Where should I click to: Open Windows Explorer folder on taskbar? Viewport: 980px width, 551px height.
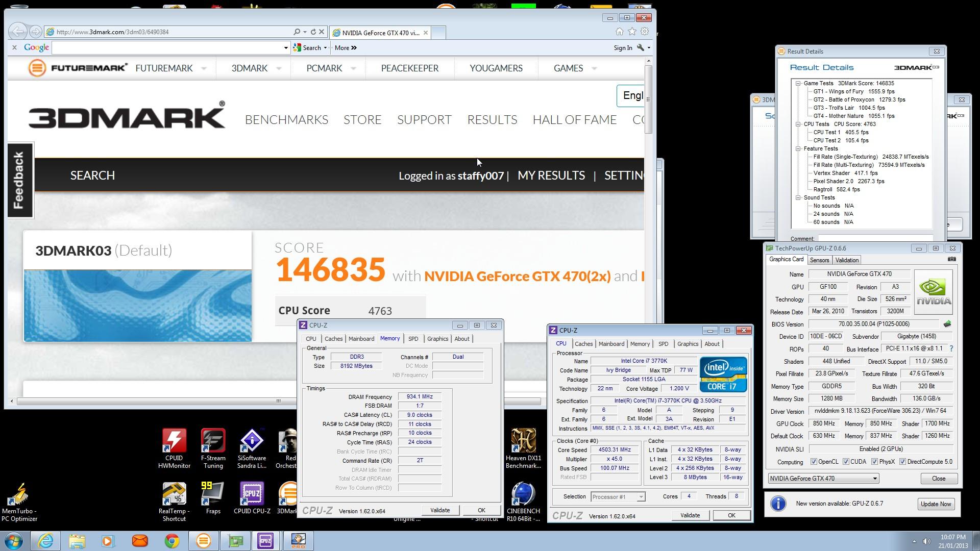(x=77, y=541)
